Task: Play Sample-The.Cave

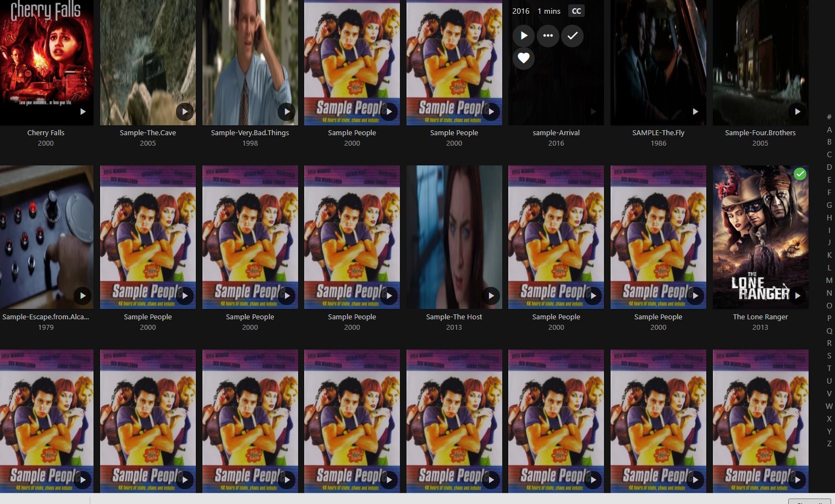Action: pos(184,111)
